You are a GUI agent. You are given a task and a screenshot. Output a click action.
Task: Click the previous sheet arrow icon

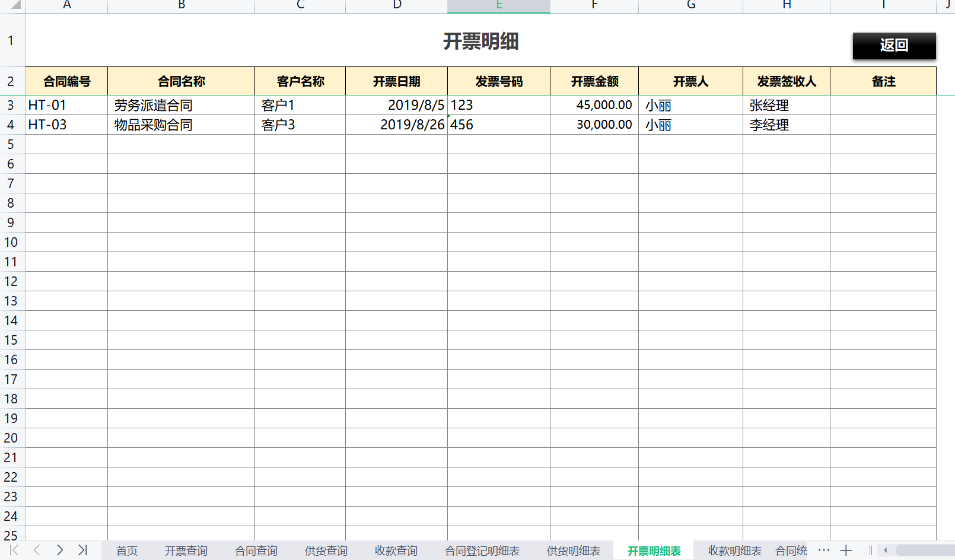(37, 551)
